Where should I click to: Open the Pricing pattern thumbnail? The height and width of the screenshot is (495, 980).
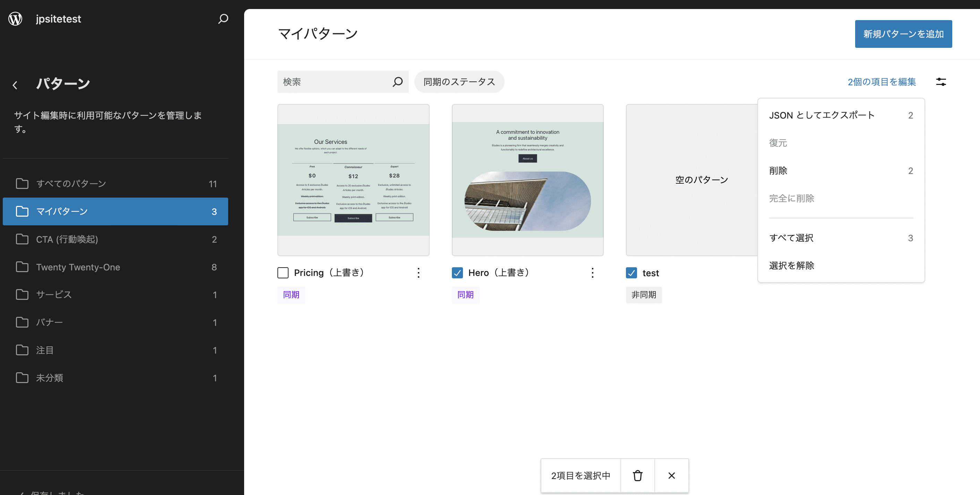(x=353, y=180)
